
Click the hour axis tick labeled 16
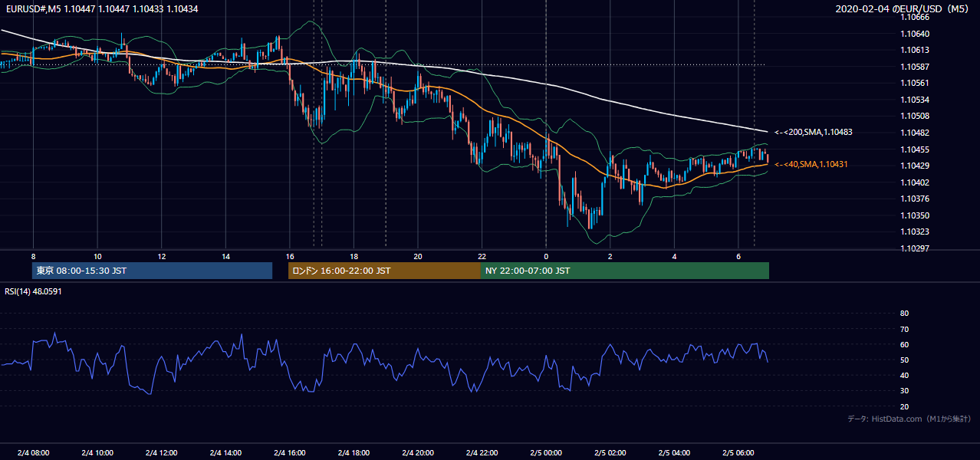click(290, 256)
